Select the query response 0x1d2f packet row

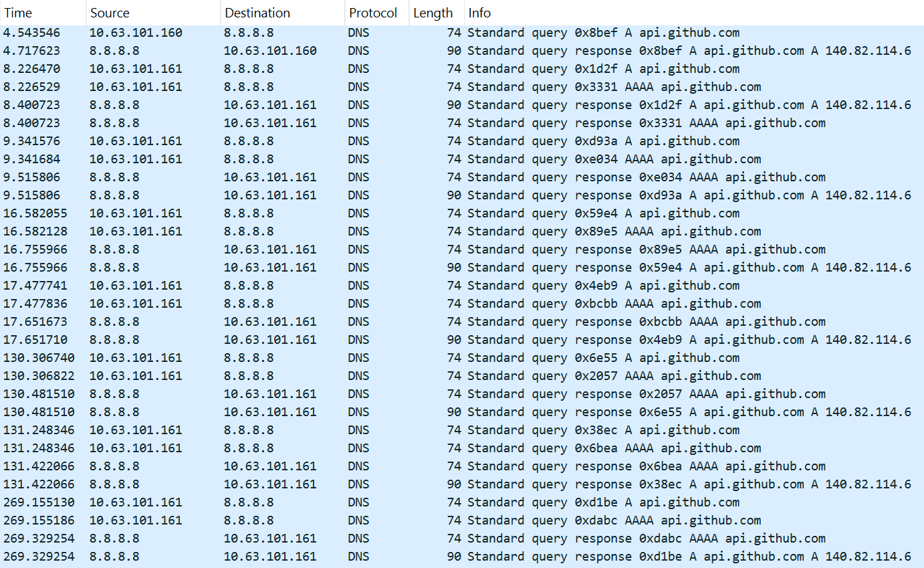tap(602, 105)
